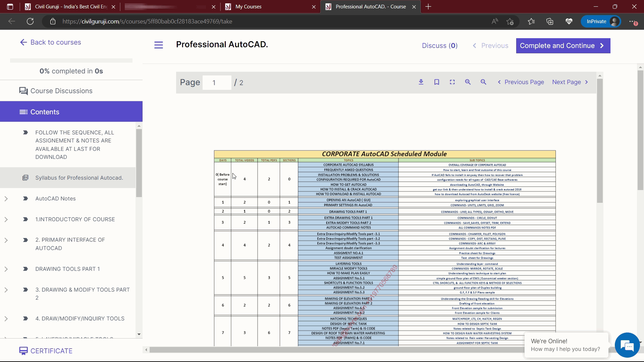Select the Contents sidebar tab
644x362 pixels.
coord(71,112)
